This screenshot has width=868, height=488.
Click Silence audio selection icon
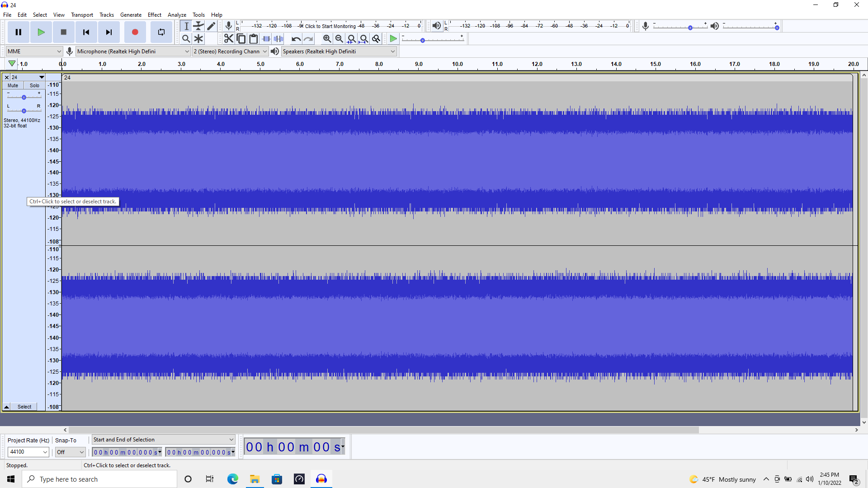[278, 38]
